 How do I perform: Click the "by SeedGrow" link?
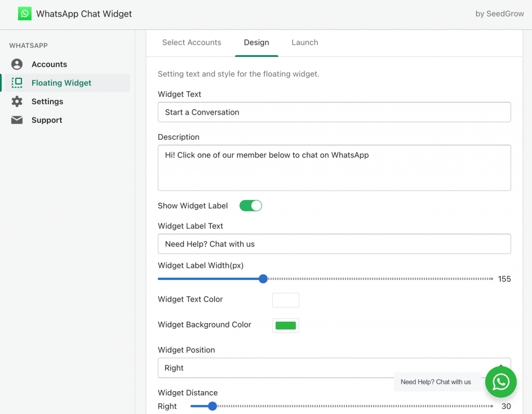(x=499, y=14)
